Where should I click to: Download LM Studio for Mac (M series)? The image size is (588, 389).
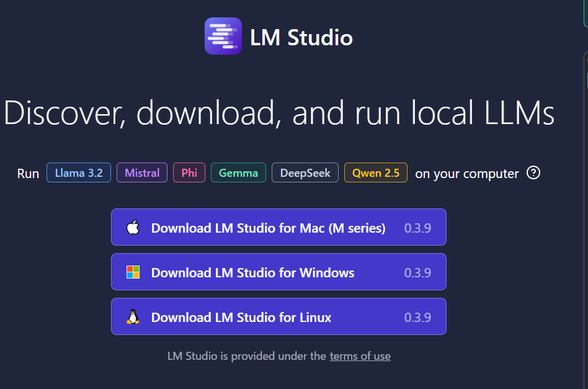coord(278,227)
